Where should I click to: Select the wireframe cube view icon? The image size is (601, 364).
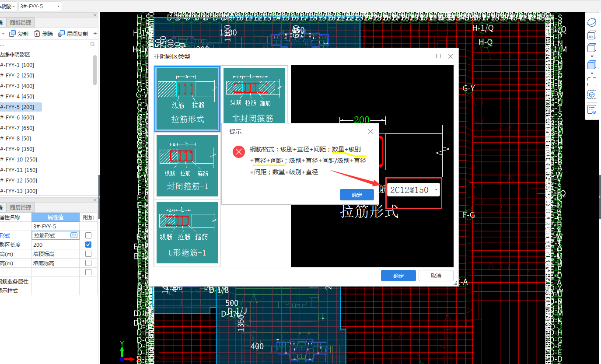[591, 48]
